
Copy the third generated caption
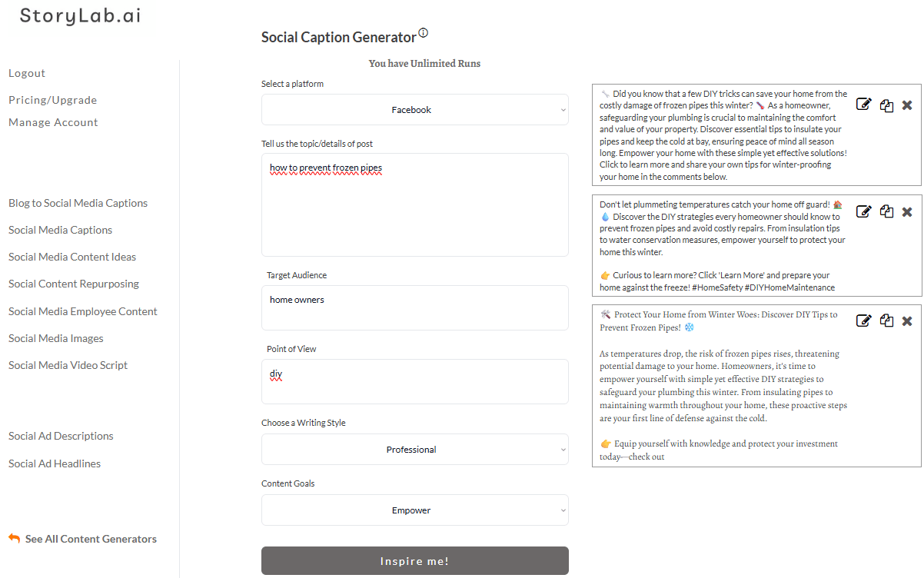pos(886,321)
